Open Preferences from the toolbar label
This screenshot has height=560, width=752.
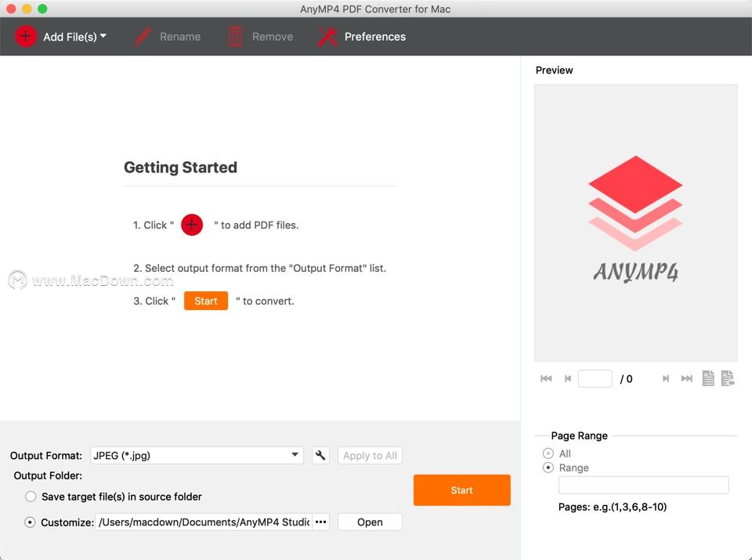click(374, 37)
